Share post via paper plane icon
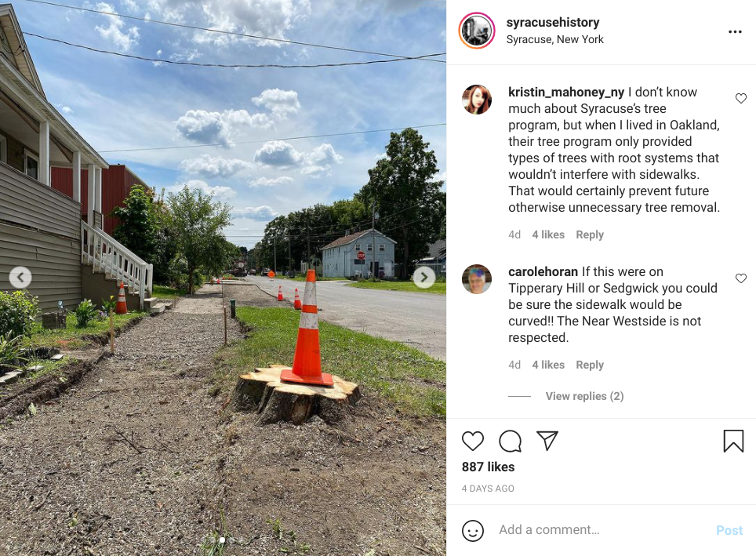Image resolution: width=756 pixels, height=556 pixels. point(547,440)
